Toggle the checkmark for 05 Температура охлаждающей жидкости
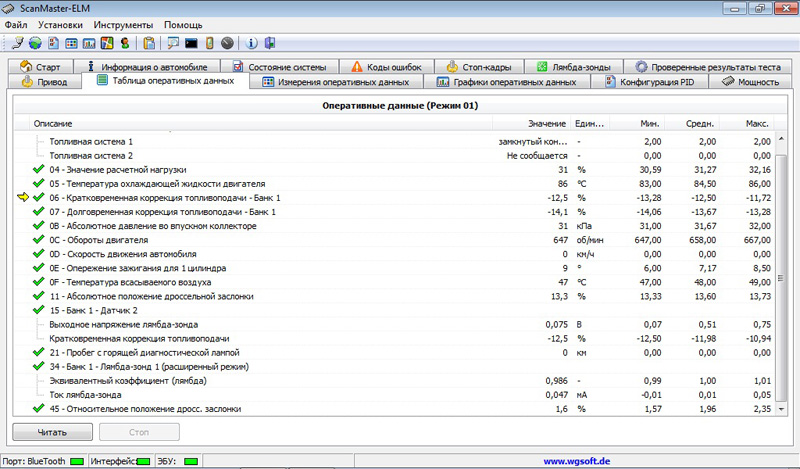Viewport: 800px width, 469px height. point(39,183)
